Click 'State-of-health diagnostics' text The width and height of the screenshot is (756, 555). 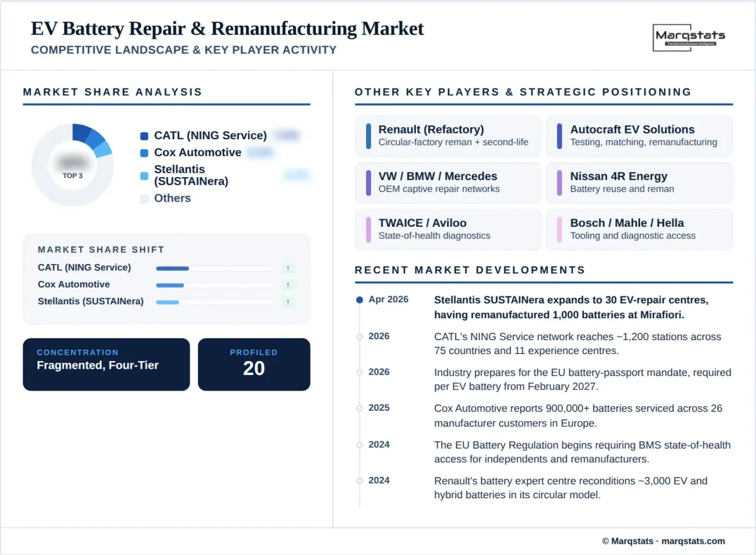[435, 236]
